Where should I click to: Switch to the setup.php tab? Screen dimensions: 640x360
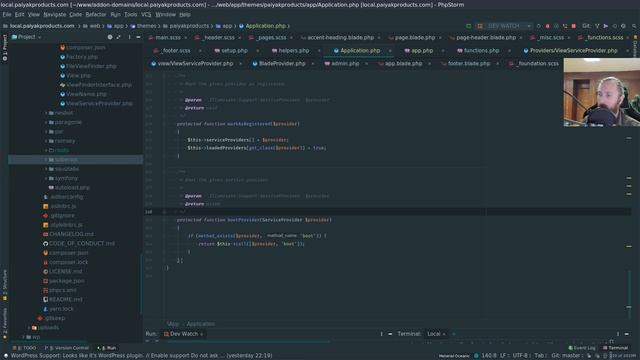(x=234, y=51)
